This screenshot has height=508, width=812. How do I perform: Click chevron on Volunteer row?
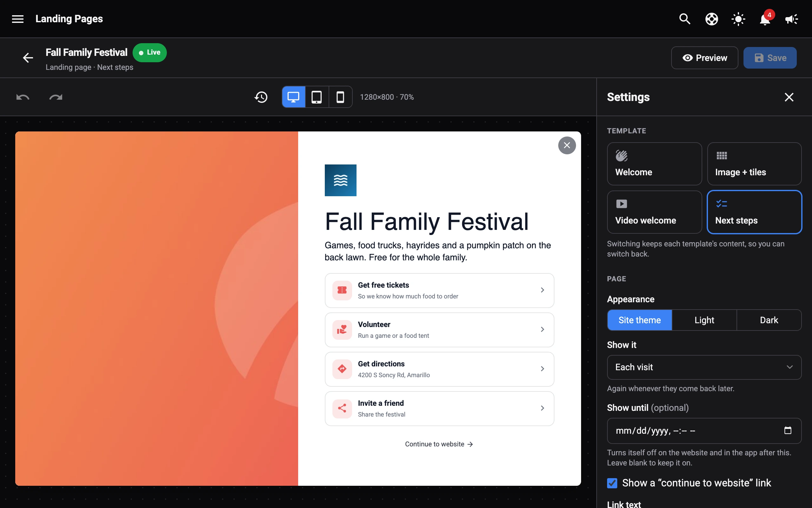coord(542,329)
